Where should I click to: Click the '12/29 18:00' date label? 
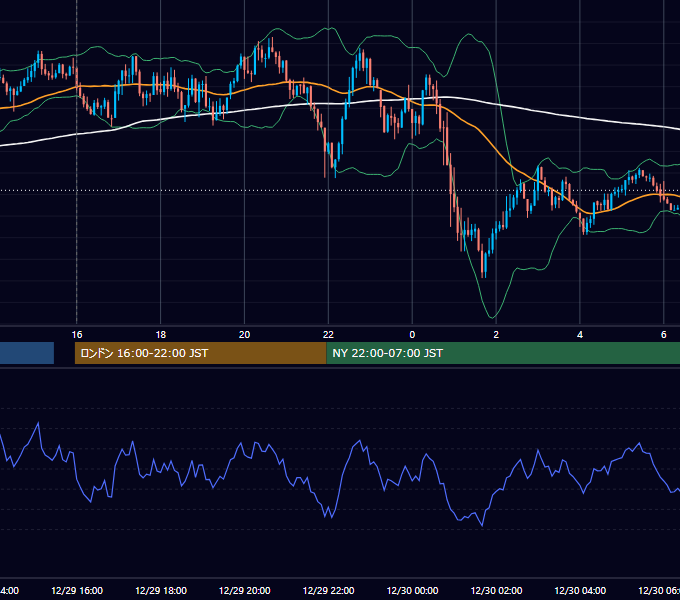pyautogui.click(x=161, y=590)
